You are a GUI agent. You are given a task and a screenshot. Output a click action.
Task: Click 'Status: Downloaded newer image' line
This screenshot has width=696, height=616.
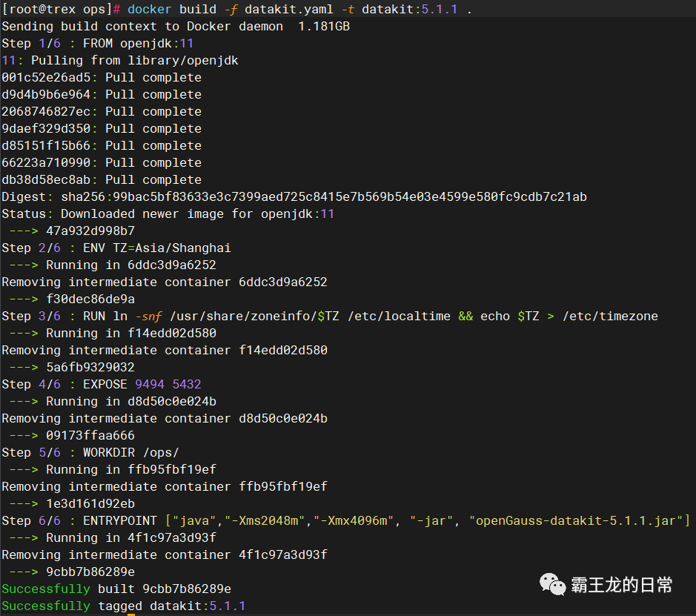coord(168,214)
